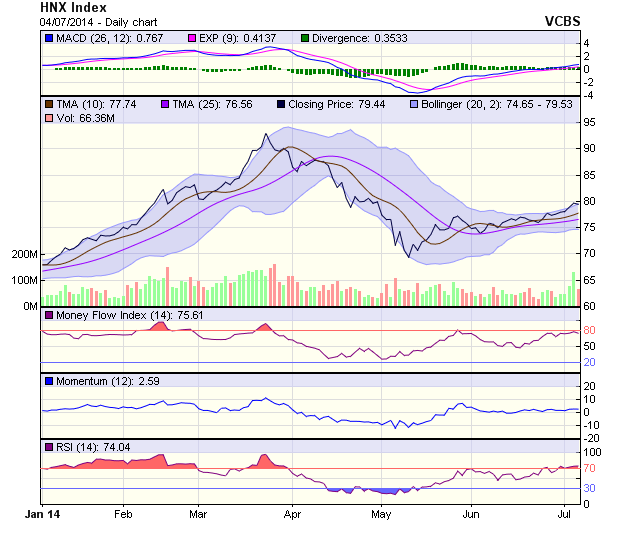Select the brown TMA (10) legend marker

point(48,103)
